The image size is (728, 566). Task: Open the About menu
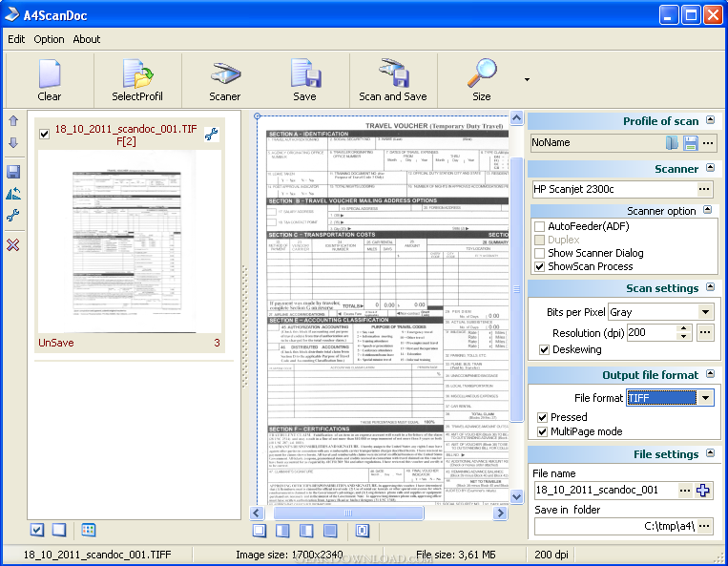87,39
